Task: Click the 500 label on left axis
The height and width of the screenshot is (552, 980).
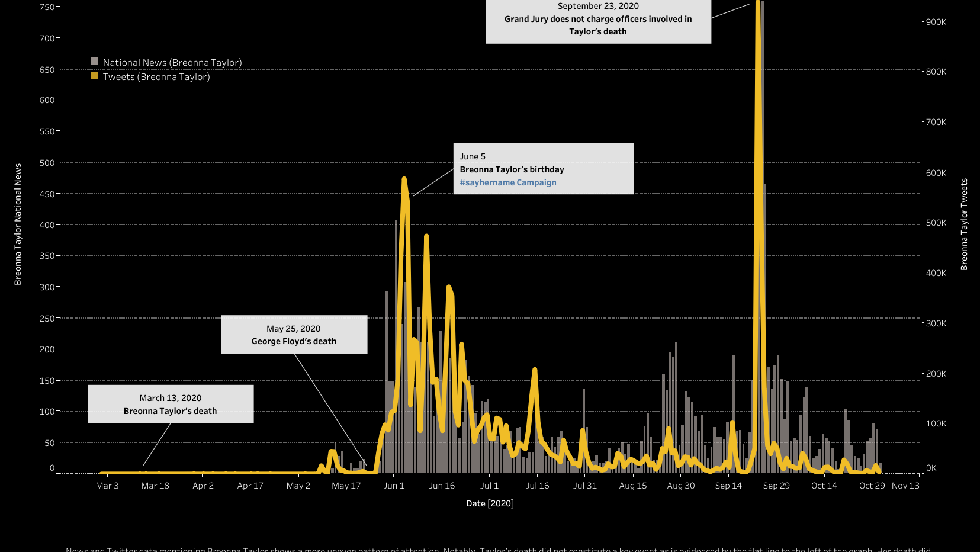Action: pos(47,162)
